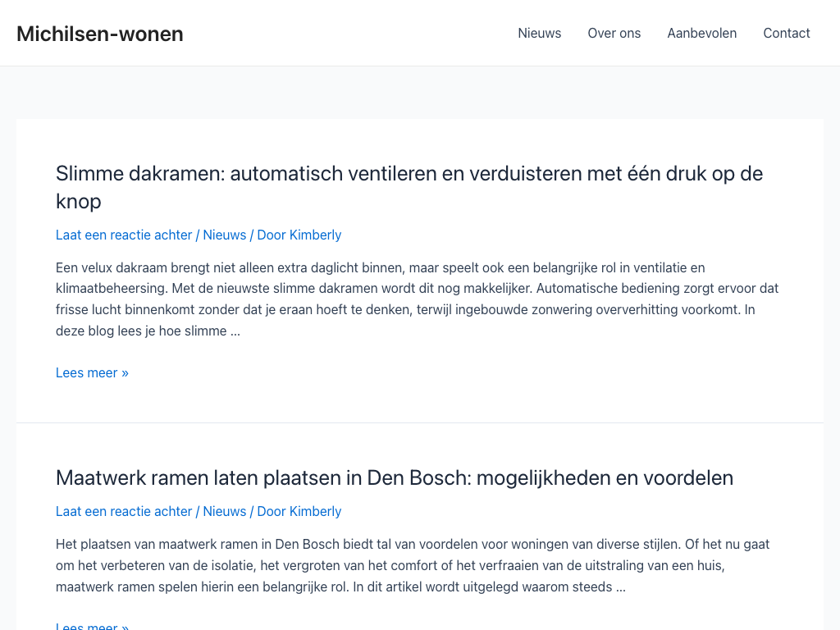Open the Nieuws menu item
This screenshot has height=630, width=840.
click(539, 33)
